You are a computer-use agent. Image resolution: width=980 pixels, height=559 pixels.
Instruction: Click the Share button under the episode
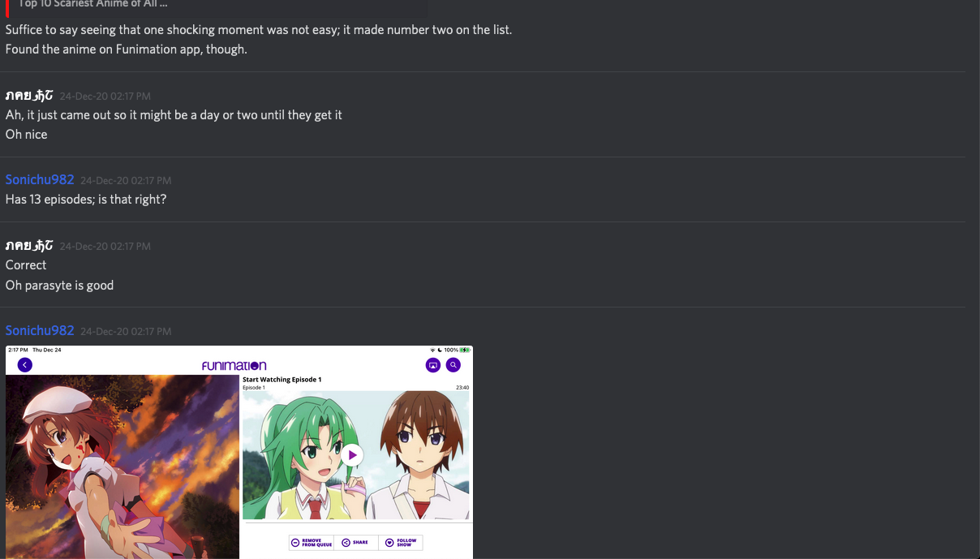(356, 543)
